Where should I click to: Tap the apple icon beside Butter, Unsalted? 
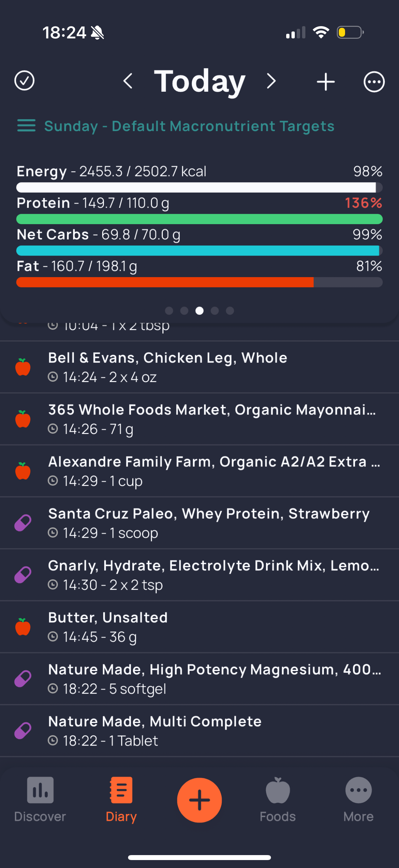(x=23, y=627)
